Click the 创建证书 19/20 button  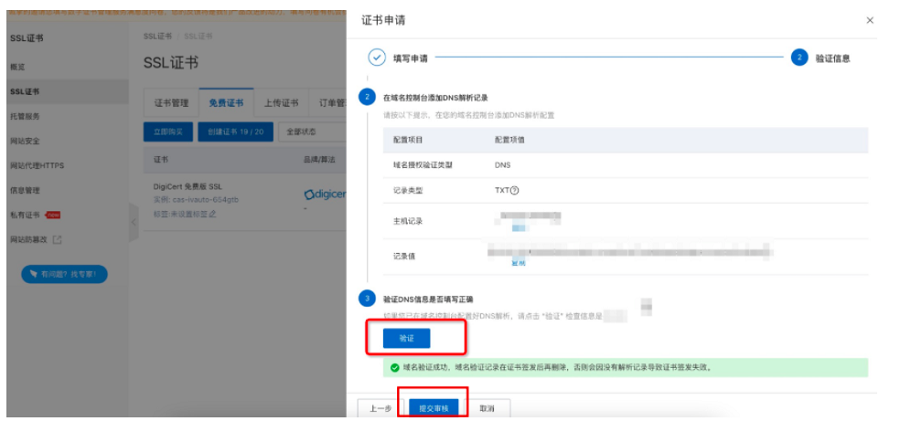tap(236, 132)
